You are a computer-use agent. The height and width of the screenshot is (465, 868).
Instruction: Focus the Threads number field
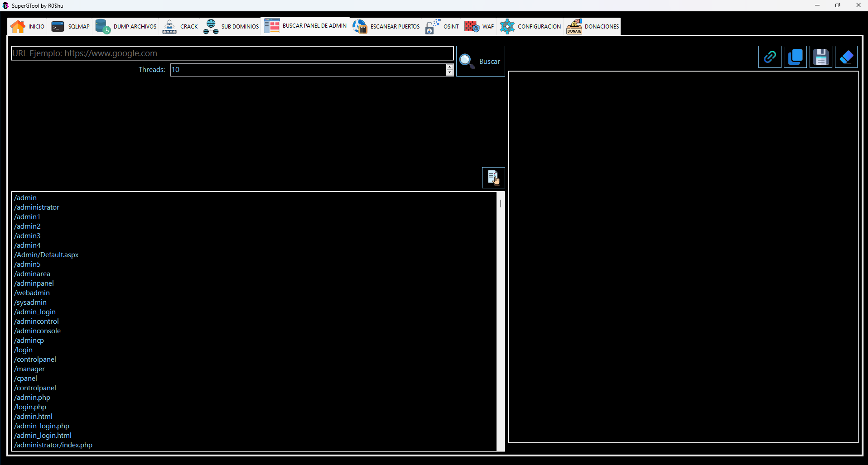click(x=308, y=70)
